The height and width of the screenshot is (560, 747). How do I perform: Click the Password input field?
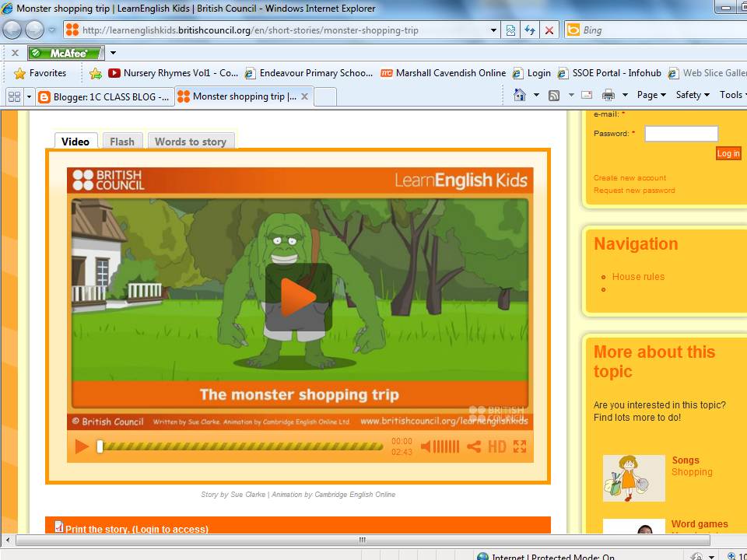pos(682,134)
